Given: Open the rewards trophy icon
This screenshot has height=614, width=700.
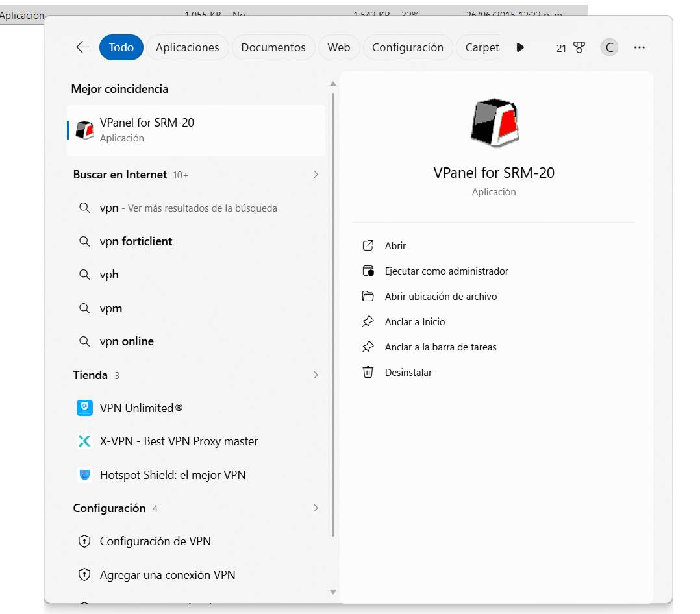Looking at the screenshot, I should (x=579, y=47).
